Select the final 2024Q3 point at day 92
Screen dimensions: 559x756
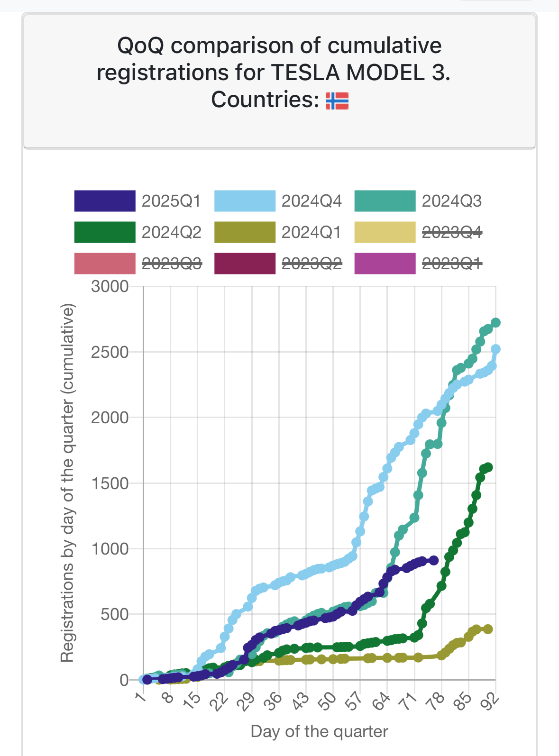click(x=495, y=323)
